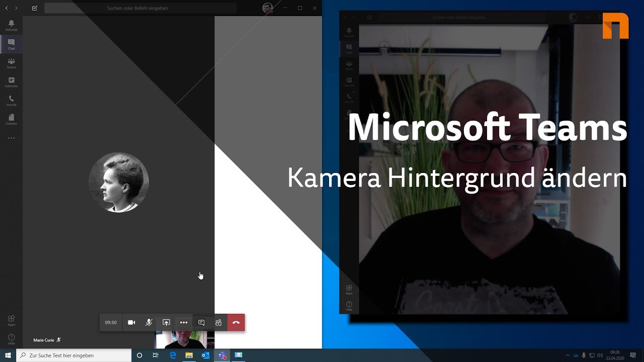Screen dimensions: 644x362
Task: Open Anrufe in the Teams sidebar
Action: [x=11, y=101]
